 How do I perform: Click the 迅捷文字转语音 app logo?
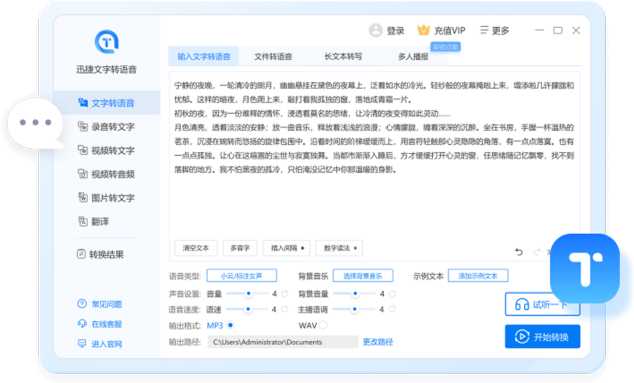(x=107, y=42)
